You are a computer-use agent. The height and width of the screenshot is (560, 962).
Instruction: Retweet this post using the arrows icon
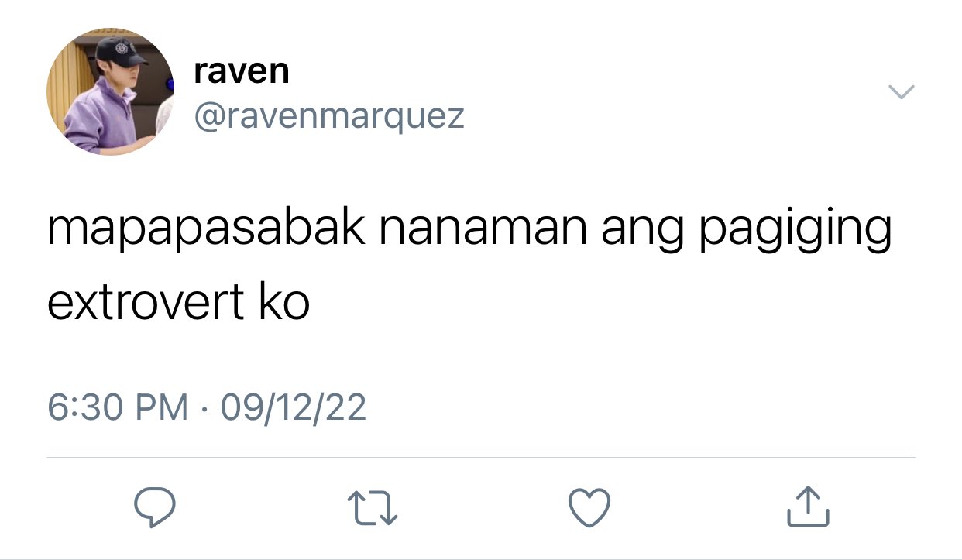click(x=374, y=507)
